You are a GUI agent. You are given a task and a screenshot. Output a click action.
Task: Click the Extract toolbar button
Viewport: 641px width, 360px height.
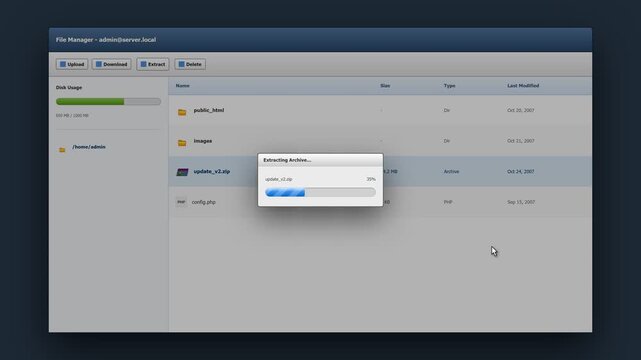click(x=153, y=64)
